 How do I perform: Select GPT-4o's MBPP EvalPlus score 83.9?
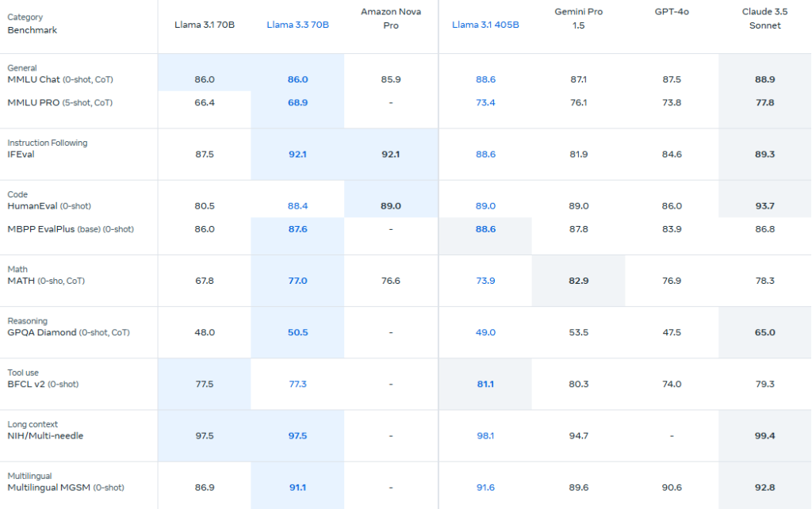[x=672, y=229]
